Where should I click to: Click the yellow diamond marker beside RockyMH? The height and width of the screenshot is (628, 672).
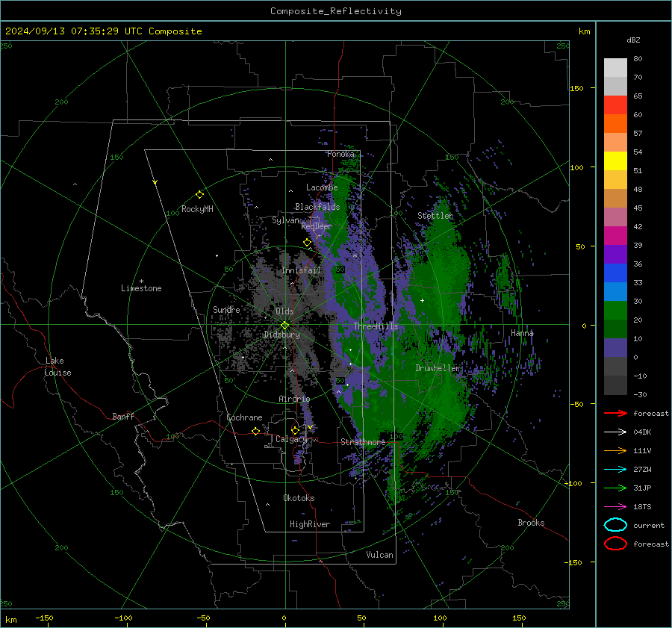tap(199, 195)
